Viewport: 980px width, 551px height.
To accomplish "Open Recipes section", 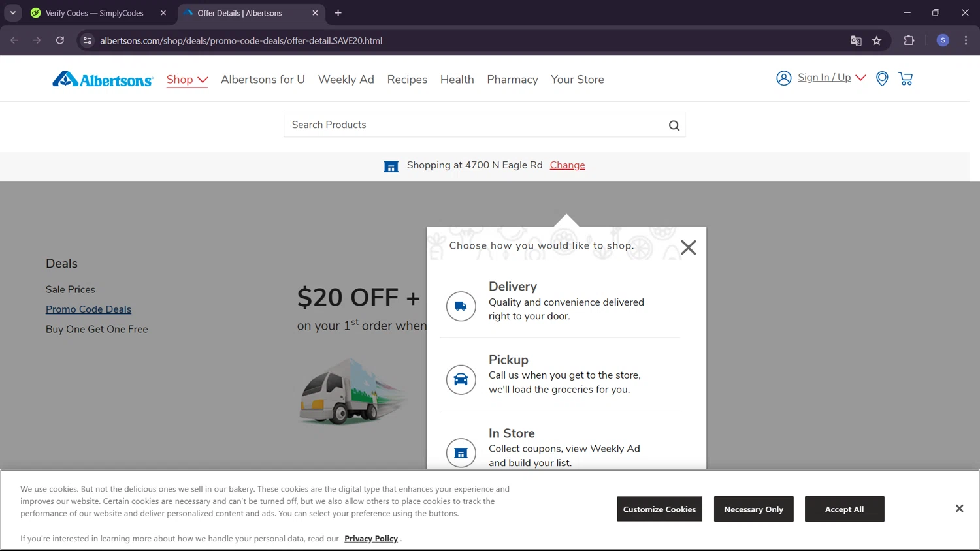I will click(407, 79).
